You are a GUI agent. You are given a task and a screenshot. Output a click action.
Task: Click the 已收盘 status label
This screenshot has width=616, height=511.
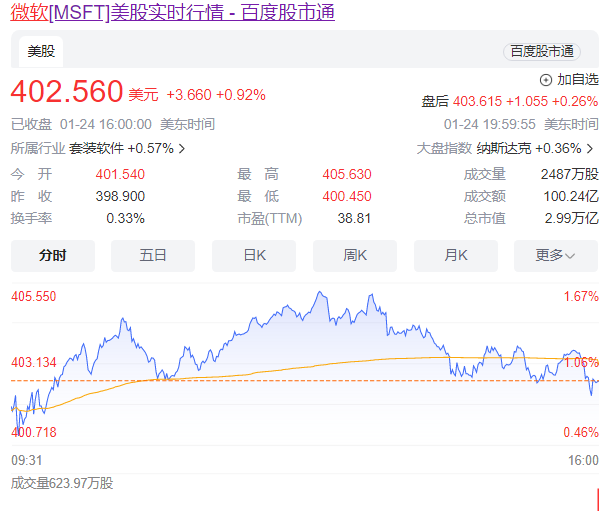tap(31, 125)
